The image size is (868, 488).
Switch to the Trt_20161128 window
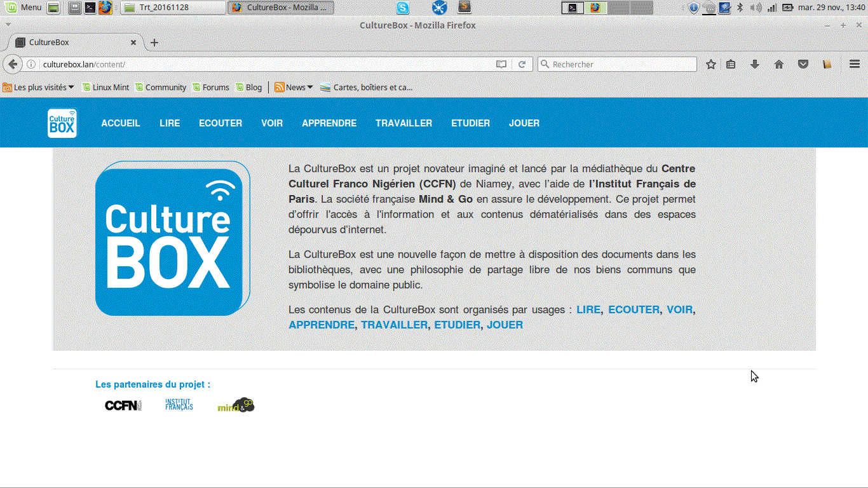coord(173,8)
